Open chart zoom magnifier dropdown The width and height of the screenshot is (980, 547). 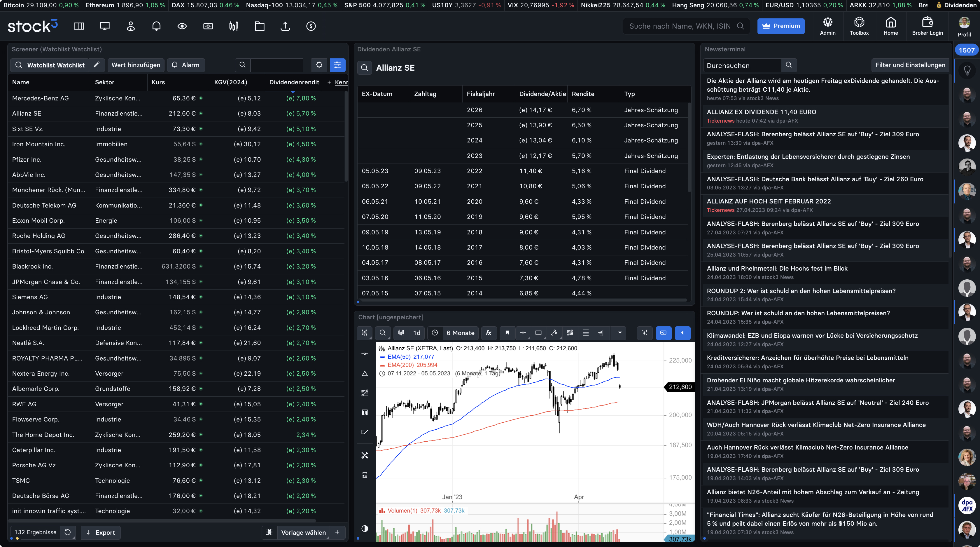click(383, 333)
